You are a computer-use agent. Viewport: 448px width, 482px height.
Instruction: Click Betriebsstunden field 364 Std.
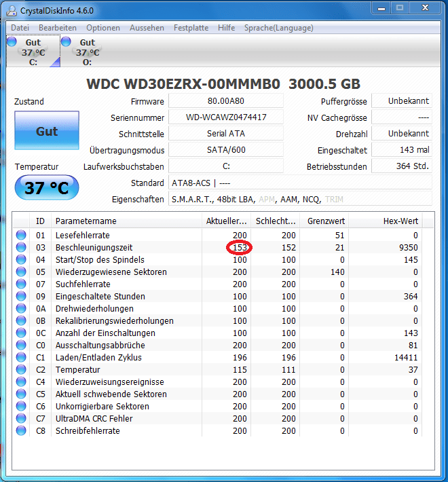[402, 166]
